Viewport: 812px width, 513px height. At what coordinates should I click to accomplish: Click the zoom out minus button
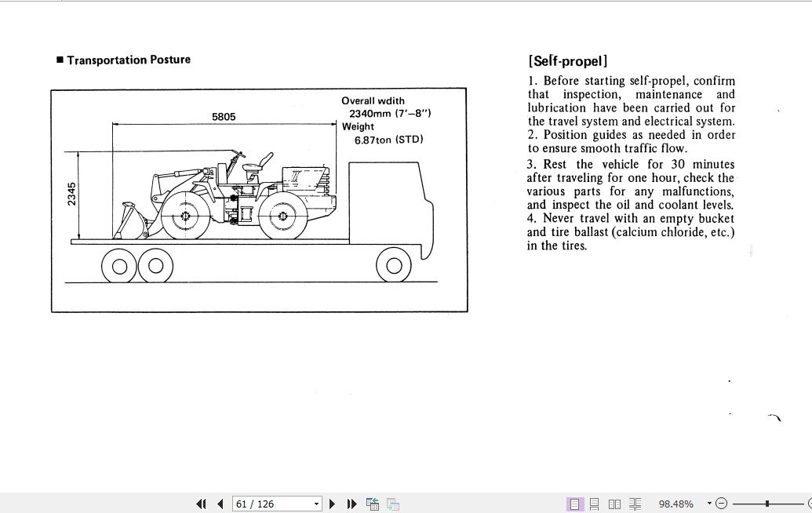[721, 503]
